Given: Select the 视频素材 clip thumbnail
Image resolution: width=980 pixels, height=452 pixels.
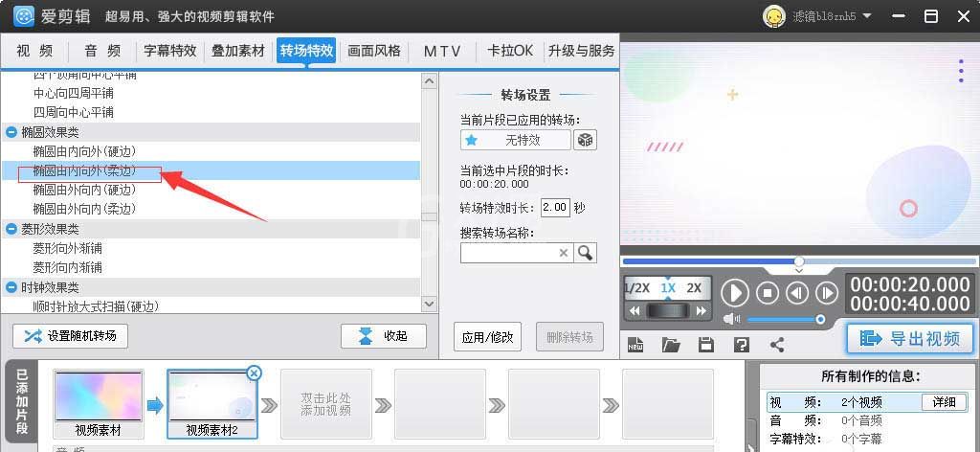Looking at the screenshot, I should 99,404.
